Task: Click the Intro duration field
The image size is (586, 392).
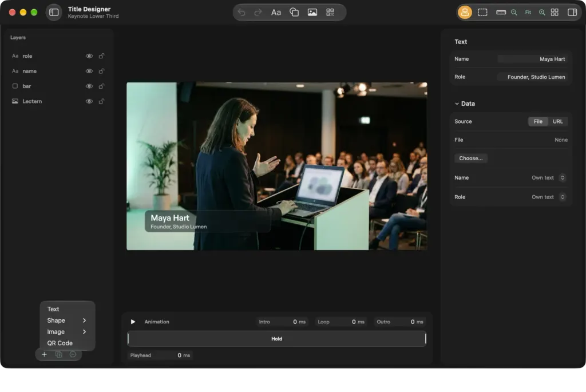Action: (282, 322)
